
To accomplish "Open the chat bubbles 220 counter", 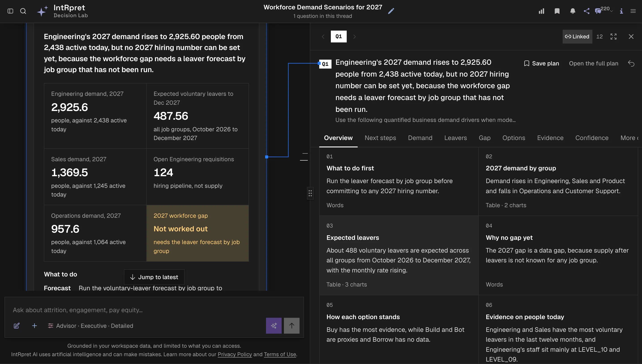I will [604, 10].
